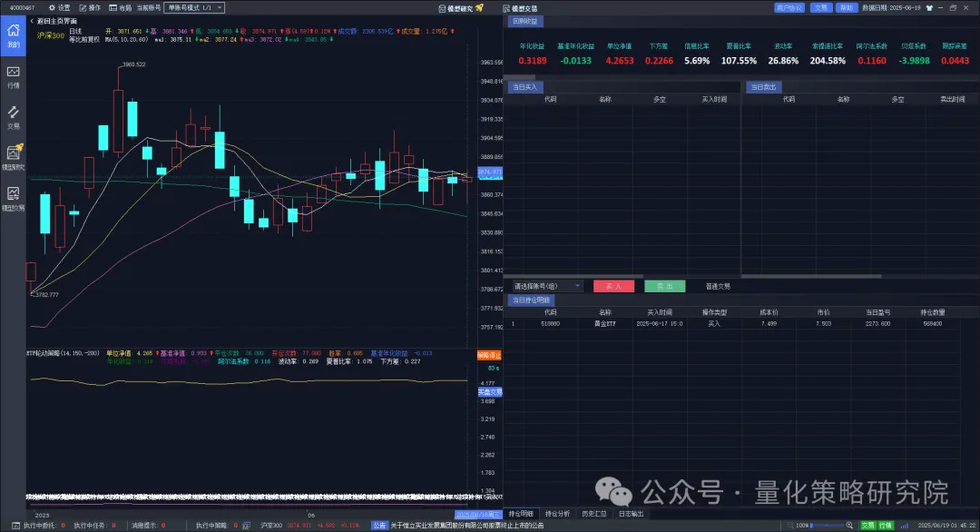980x532 pixels.
Task: Click the 当日卖出 table horizontal scrollbar
Action: click(x=811, y=276)
